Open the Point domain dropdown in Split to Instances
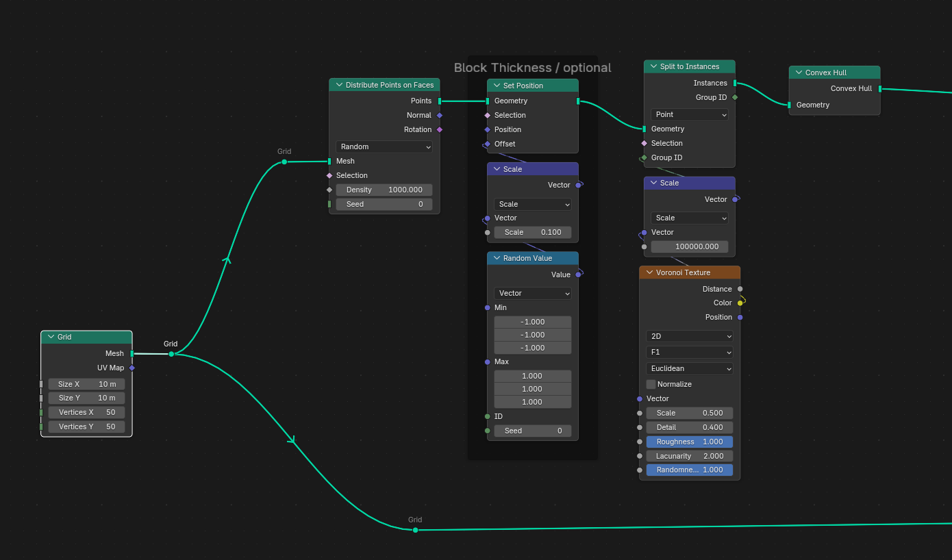This screenshot has height=560, width=952. [x=690, y=114]
